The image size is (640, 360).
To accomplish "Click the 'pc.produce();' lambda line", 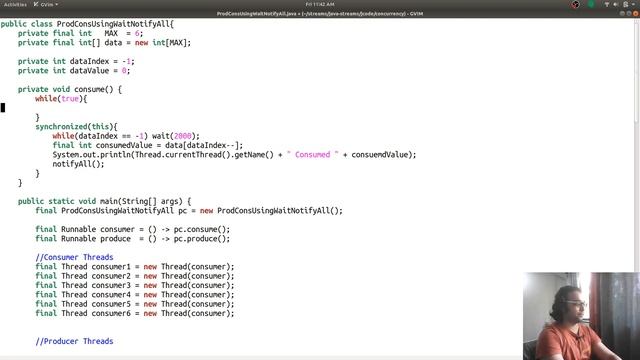I will [x=133, y=239].
